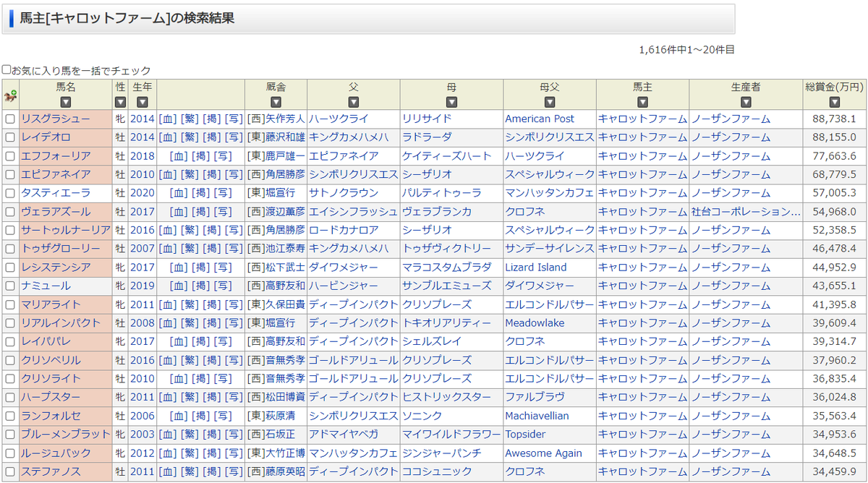Open trainer 鹿戸雄一 link
This screenshot has height=483, width=868.
[x=285, y=156]
